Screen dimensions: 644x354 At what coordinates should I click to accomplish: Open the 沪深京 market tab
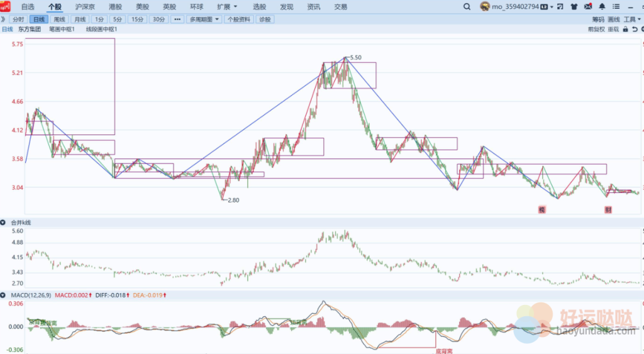click(85, 7)
